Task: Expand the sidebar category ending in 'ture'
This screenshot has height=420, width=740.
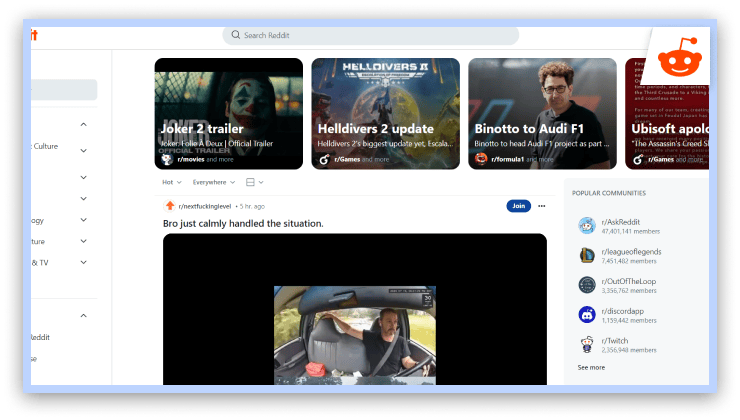Action: point(84,241)
